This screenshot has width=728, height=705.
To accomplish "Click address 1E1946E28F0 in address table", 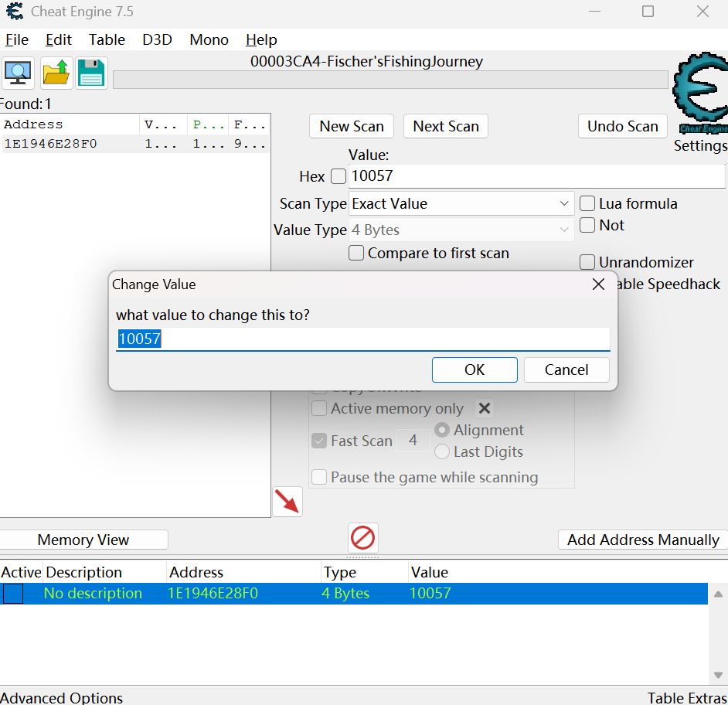I will click(x=213, y=594).
